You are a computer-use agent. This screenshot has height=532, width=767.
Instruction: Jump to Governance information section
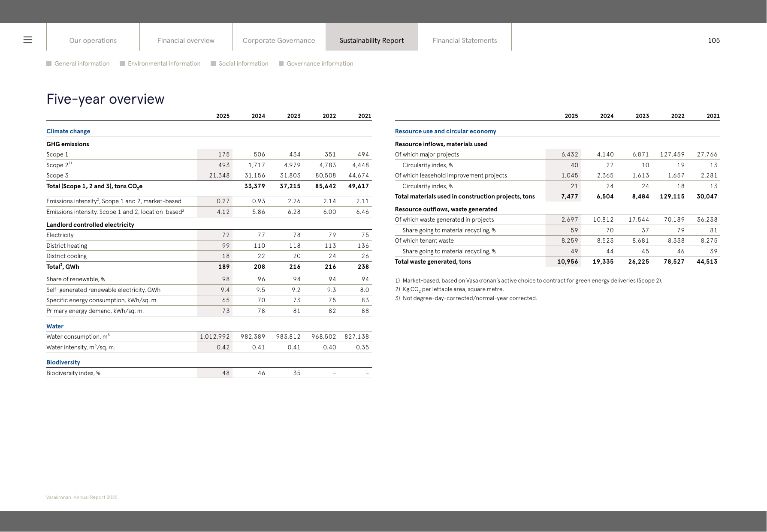[320, 63]
